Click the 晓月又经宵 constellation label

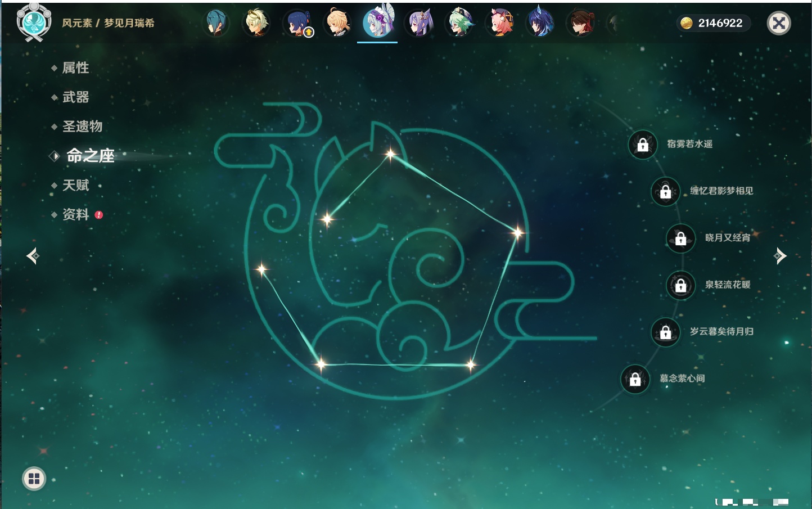pos(728,238)
